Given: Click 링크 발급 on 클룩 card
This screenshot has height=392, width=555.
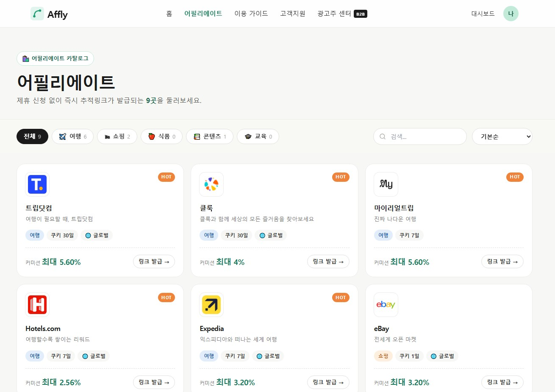Looking at the screenshot, I should click(328, 261).
